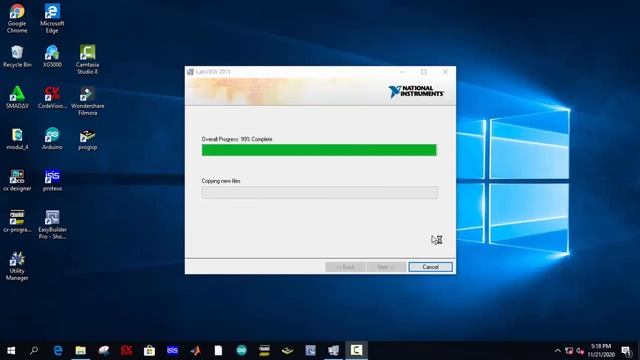Select the EasyBuilder Pro desktop shortcut
Image resolution: width=640 pixels, height=360 pixels.
point(52,224)
